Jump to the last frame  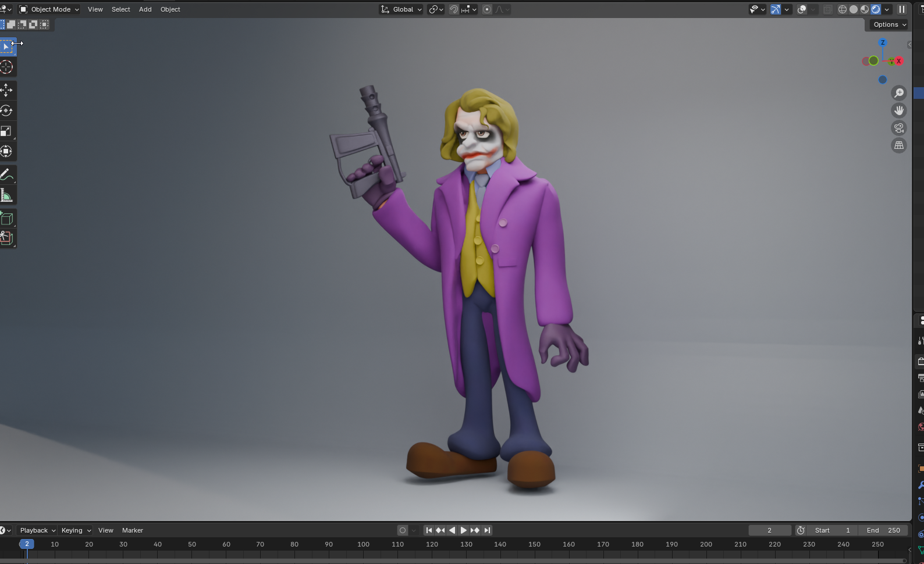coord(488,530)
